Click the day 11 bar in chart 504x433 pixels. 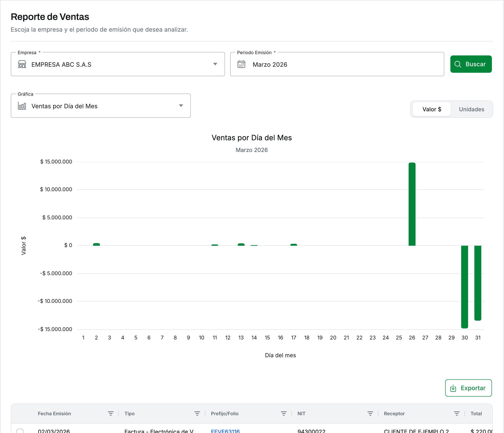coord(215,245)
